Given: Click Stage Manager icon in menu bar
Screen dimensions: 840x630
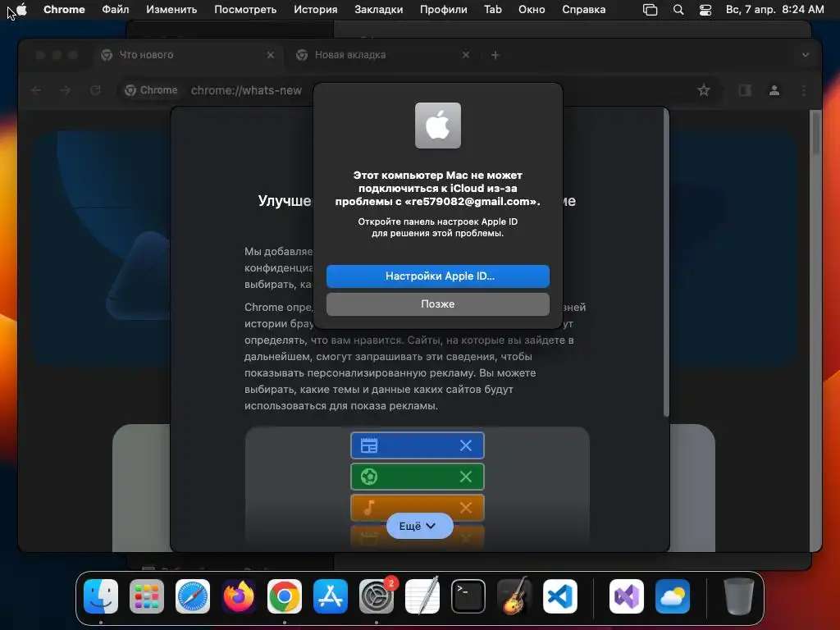Looking at the screenshot, I should 650,10.
